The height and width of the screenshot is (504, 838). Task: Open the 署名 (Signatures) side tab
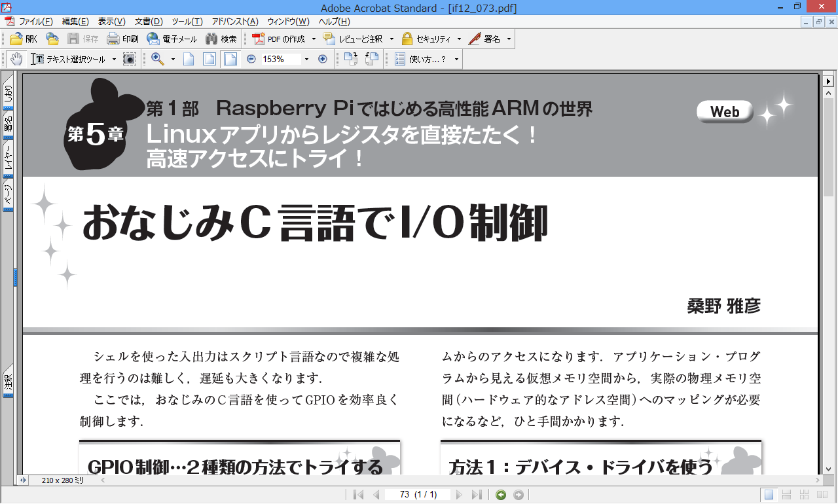pyautogui.click(x=9, y=124)
